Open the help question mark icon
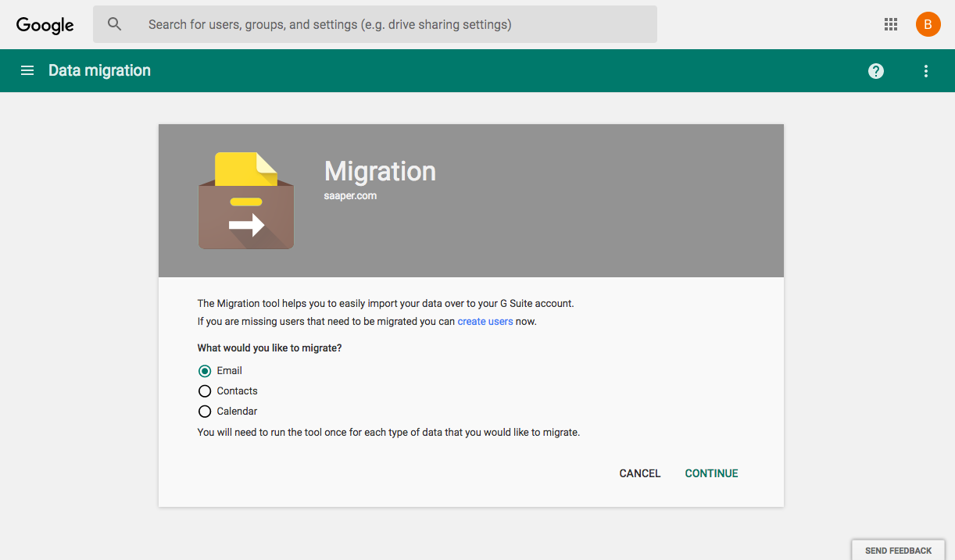Screen dimensions: 955x560 [x=876, y=71]
